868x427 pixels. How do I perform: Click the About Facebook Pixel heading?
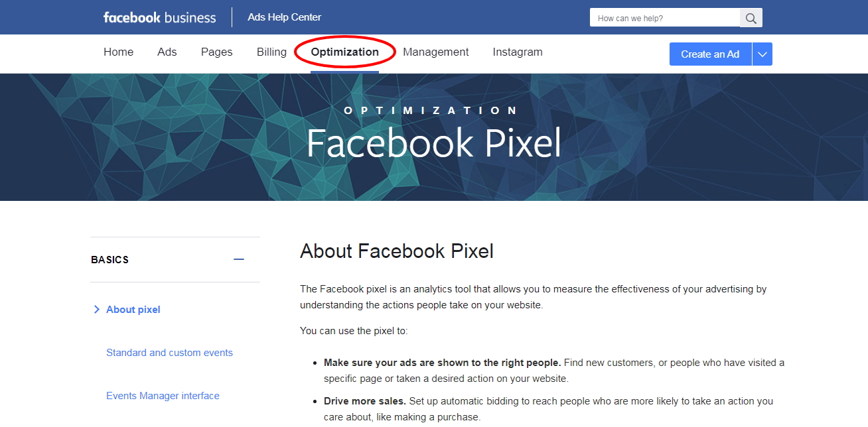click(397, 251)
